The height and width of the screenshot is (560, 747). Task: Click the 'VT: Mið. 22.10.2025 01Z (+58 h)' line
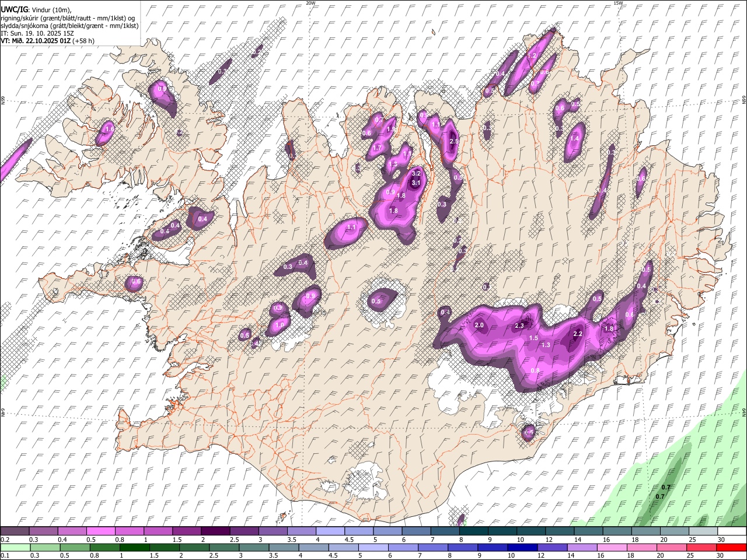47,41
